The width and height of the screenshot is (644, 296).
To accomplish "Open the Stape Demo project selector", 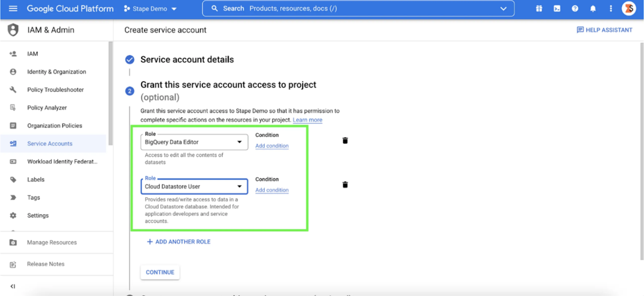I will pos(150,8).
